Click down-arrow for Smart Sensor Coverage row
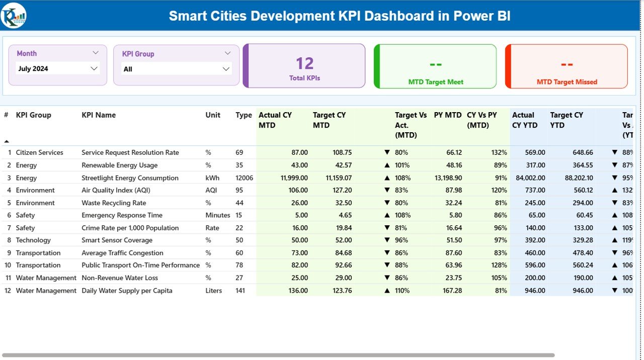This screenshot has width=644, height=360. click(x=386, y=240)
